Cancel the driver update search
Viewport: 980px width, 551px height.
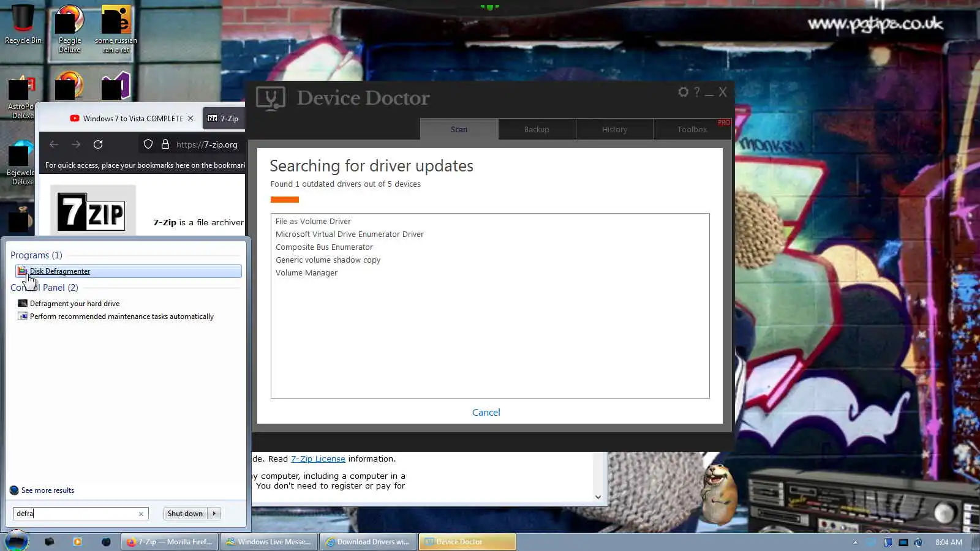point(486,413)
